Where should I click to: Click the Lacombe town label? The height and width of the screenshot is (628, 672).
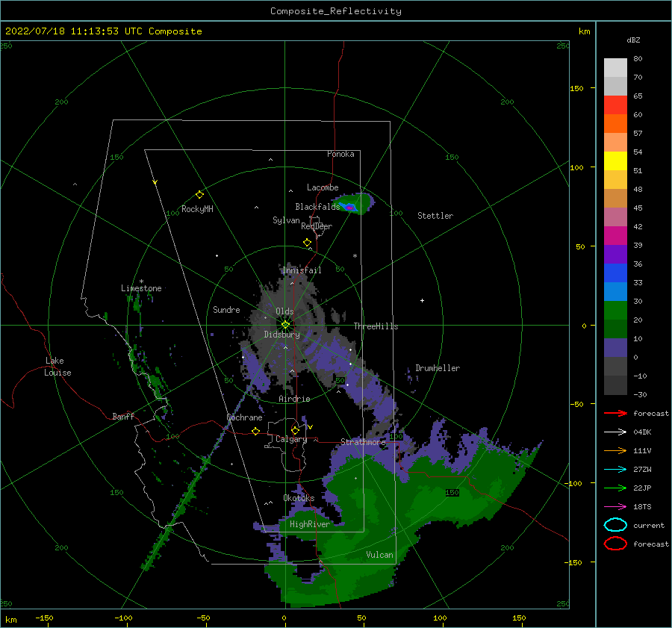pos(323,187)
